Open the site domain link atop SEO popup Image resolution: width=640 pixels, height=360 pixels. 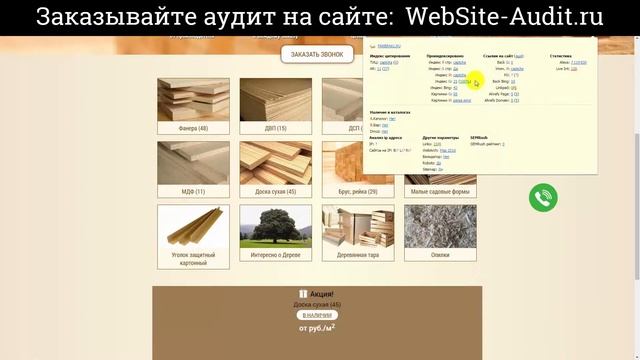pyautogui.click(x=389, y=46)
